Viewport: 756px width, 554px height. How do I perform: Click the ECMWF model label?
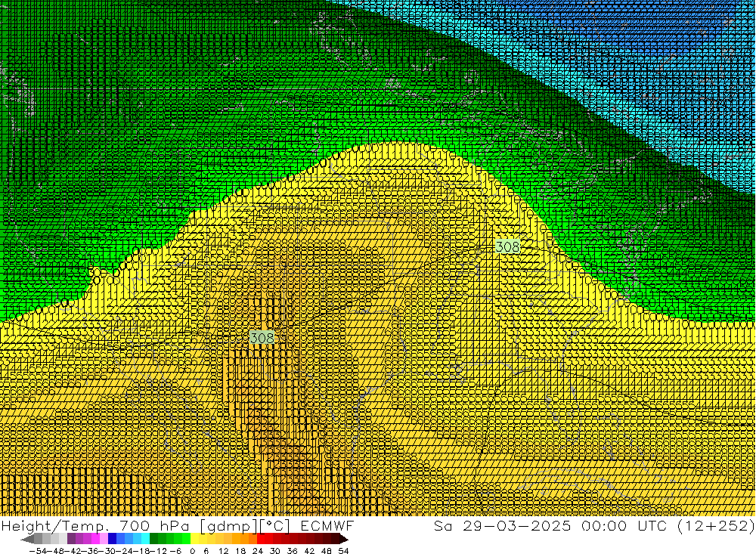point(327,525)
